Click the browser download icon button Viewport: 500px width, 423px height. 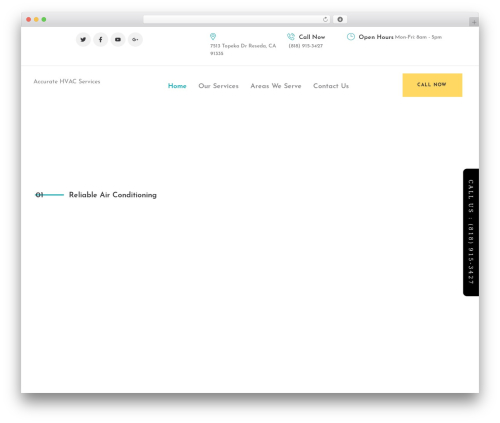[x=340, y=20]
